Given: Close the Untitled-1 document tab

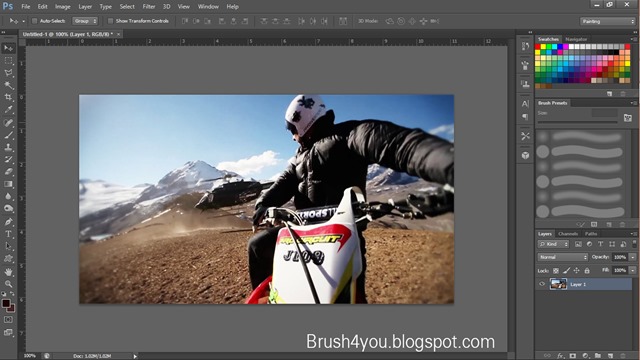Looking at the screenshot, I should (x=118, y=34).
